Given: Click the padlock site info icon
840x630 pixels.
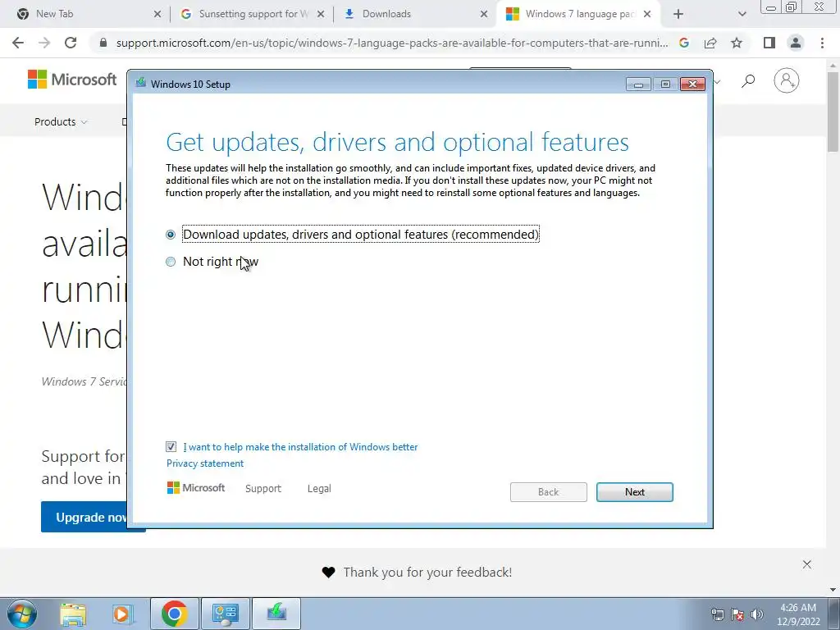Looking at the screenshot, I should click(x=103, y=43).
